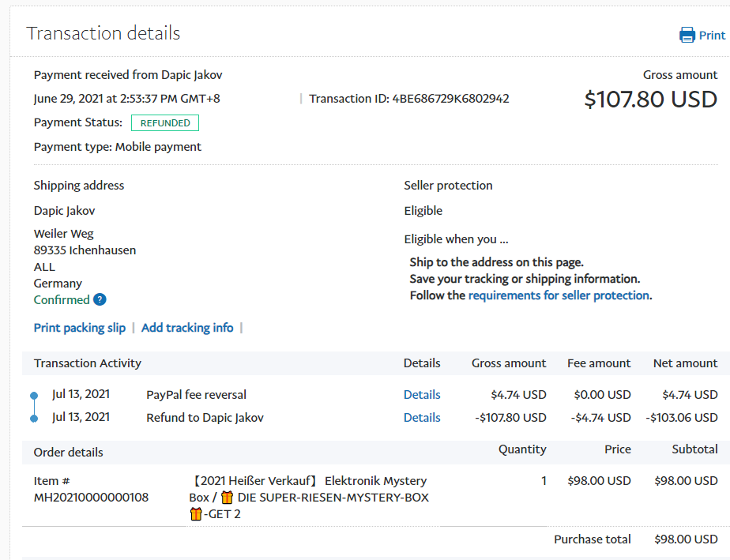Click the green Confirmed address status
Viewport: 730px width, 560px height.
[62, 300]
